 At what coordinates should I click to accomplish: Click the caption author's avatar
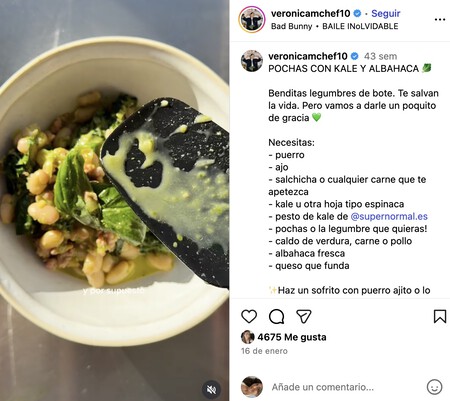[252, 61]
